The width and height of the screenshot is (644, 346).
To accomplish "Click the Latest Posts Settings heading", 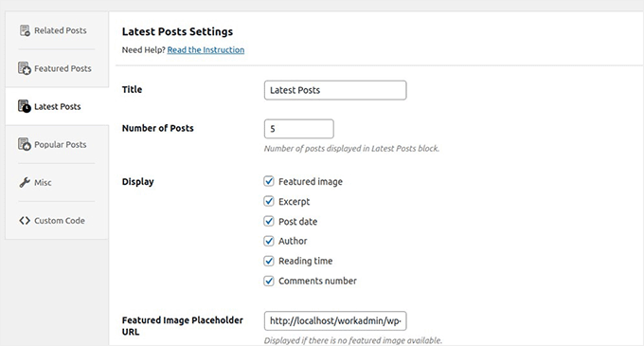I will coord(177,31).
